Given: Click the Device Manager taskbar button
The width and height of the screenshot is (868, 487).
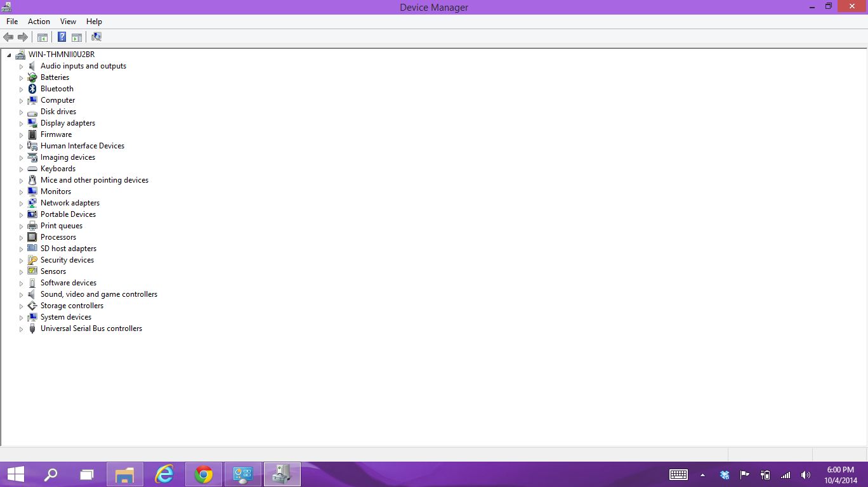Looking at the screenshot, I should (282, 474).
